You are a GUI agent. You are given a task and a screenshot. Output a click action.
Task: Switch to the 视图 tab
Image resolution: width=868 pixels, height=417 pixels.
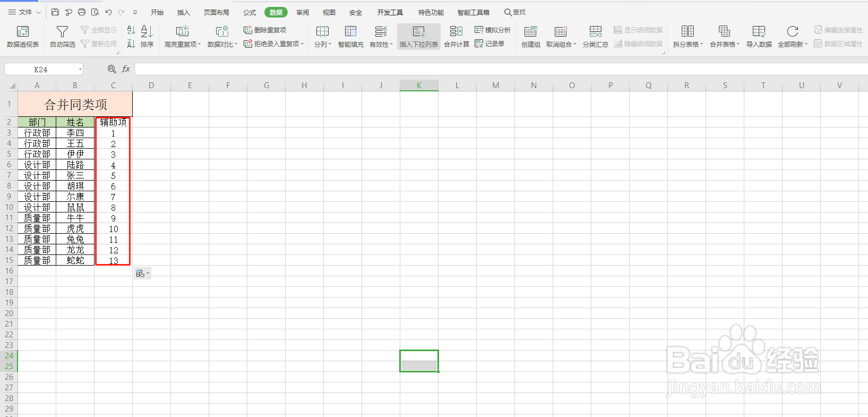pos(329,12)
